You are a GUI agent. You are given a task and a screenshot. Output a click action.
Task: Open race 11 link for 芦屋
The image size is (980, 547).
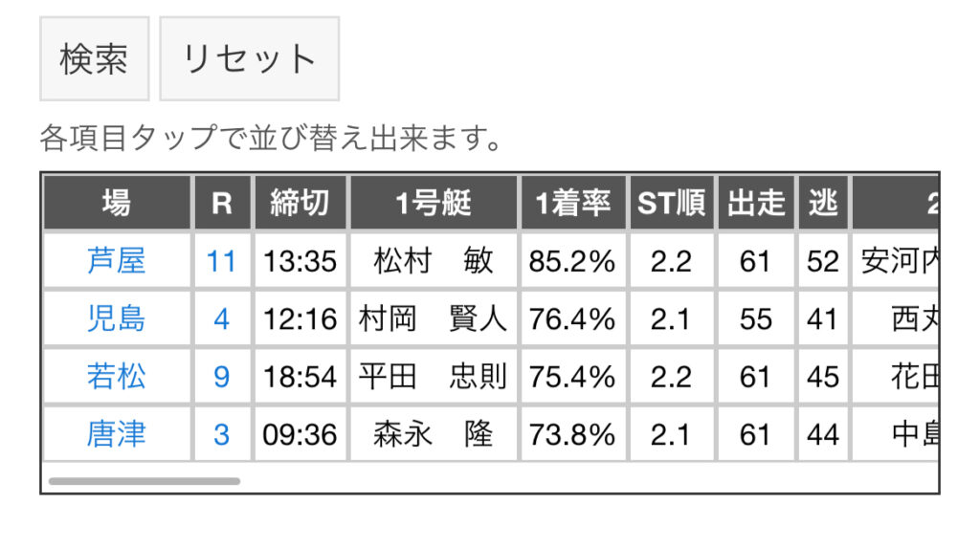[x=221, y=261]
